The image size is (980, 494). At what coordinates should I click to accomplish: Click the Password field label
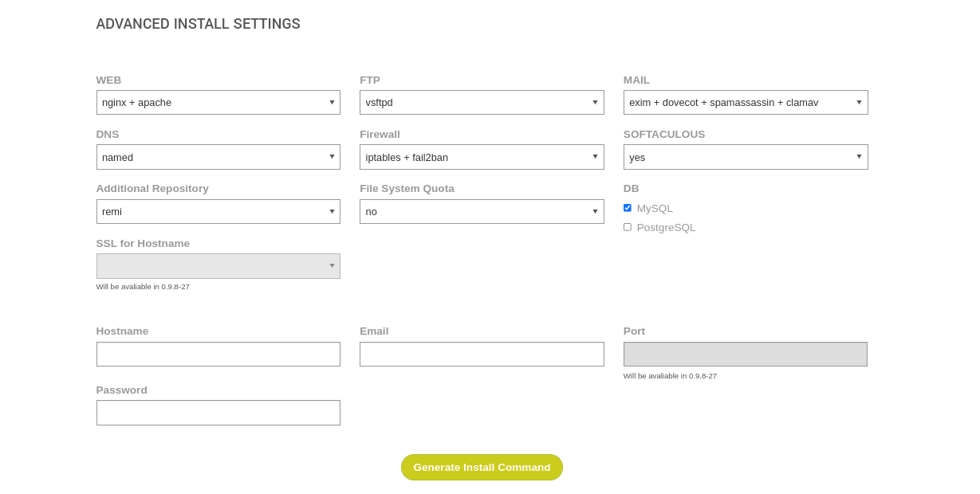[121, 390]
